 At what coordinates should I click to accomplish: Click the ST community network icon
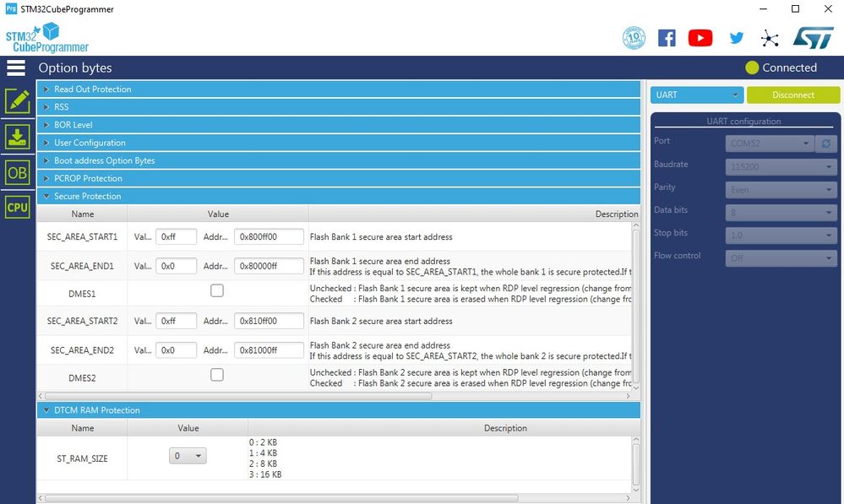(770, 38)
